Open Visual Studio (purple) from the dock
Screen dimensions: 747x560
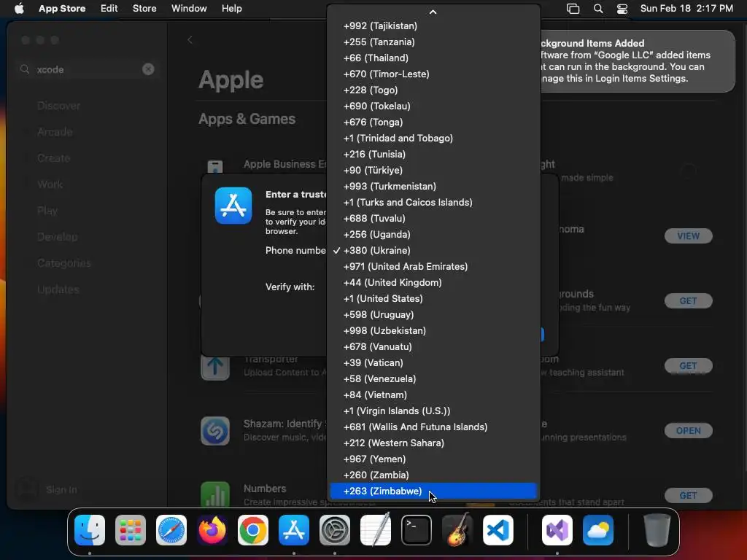click(557, 530)
